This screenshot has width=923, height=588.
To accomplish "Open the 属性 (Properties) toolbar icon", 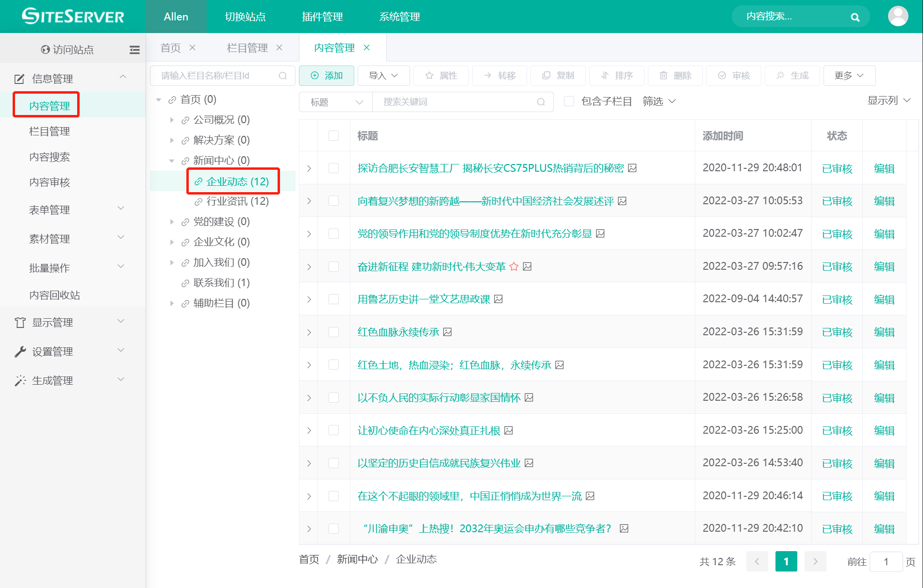I will click(441, 76).
